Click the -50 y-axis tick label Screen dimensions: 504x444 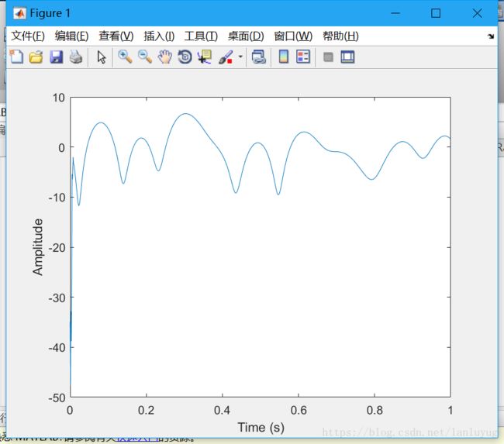pyautogui.click(x=57, y=398)
